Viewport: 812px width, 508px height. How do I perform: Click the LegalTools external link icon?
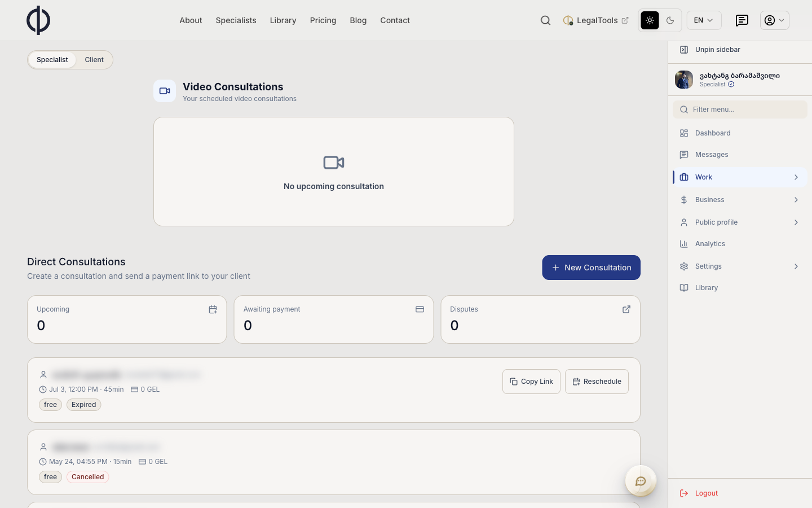625,20
